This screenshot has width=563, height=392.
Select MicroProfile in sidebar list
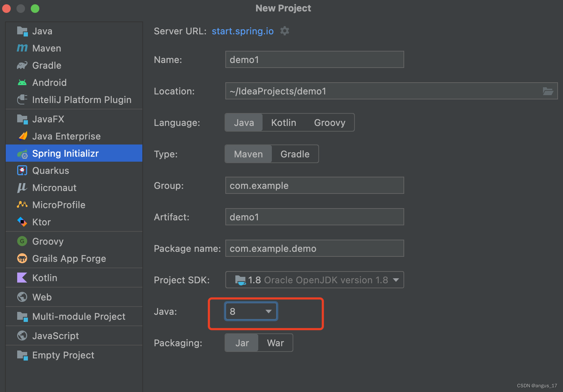pyautogui.click(x=74, y=205)
